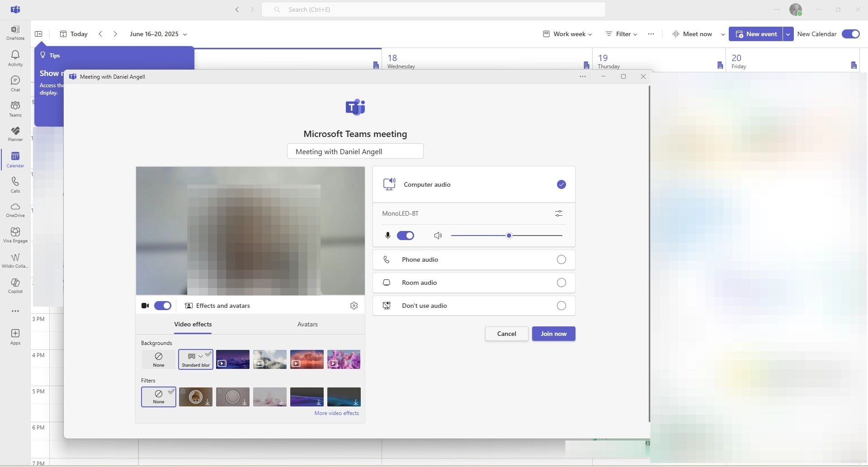Image resolution: width=868 pixels, height=467 pixels.
Task: Click the Join now button
Action: pyautogui.click(x=553, y=334)
